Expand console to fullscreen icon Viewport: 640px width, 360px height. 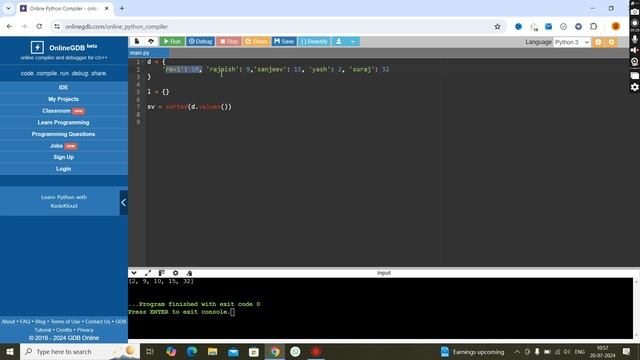point(148,273)
